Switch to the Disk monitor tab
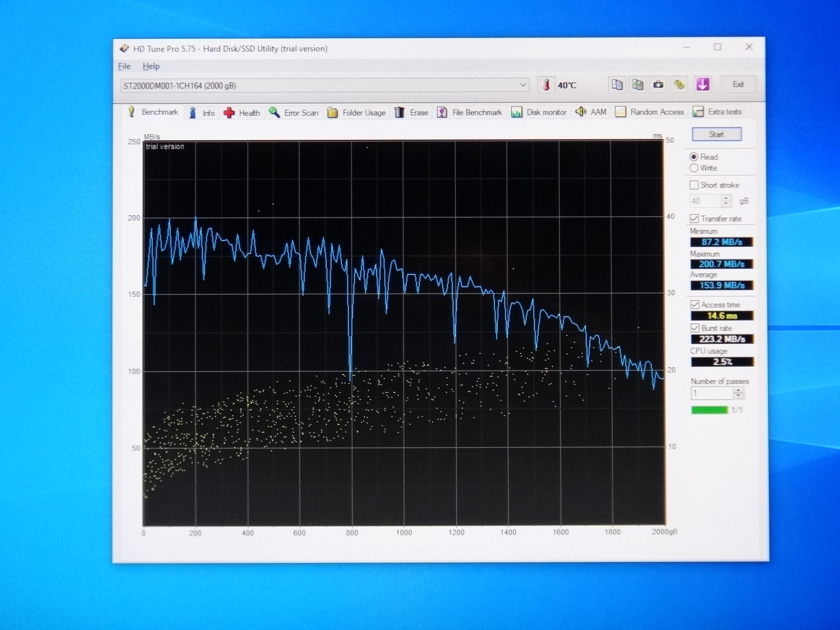 539,112
